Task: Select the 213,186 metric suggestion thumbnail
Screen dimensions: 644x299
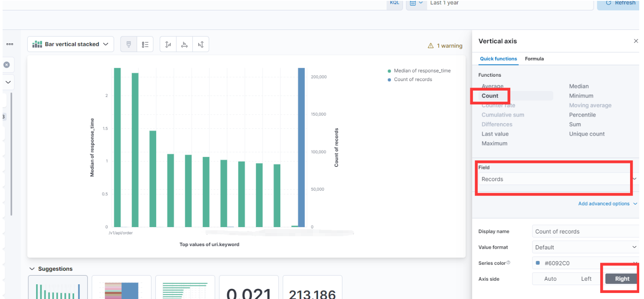Action: (x=312, y=287)
